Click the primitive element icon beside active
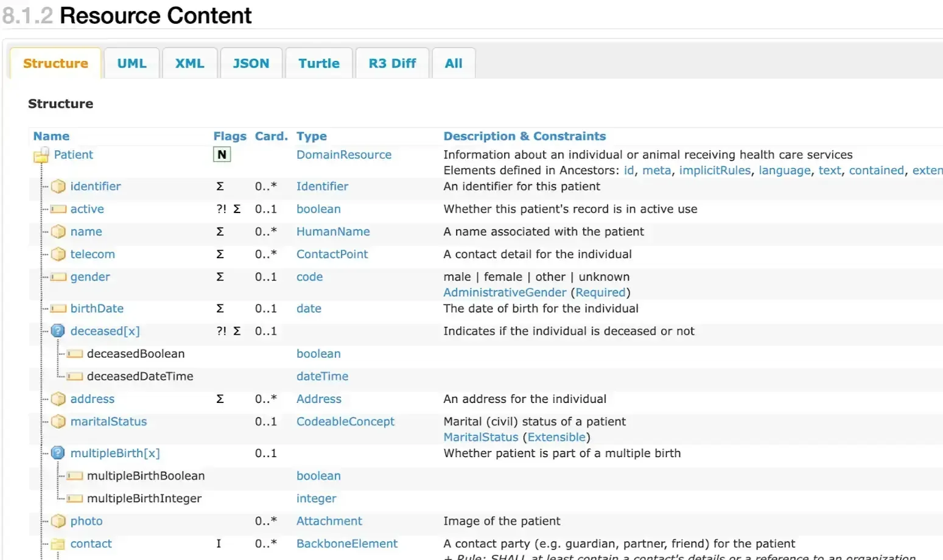Screen dimensions: 943x560 (x=58, y=209)
